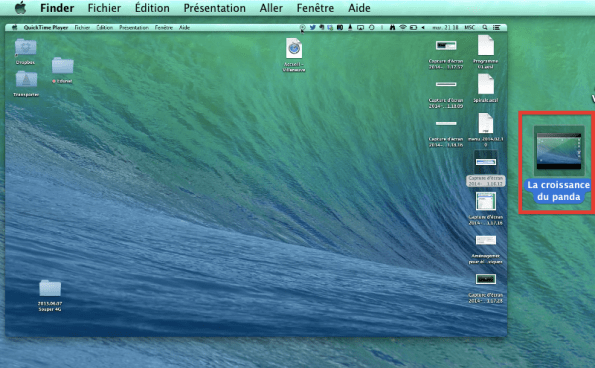Click the recorded Présentation menu of QuickTime

point(134,28)
